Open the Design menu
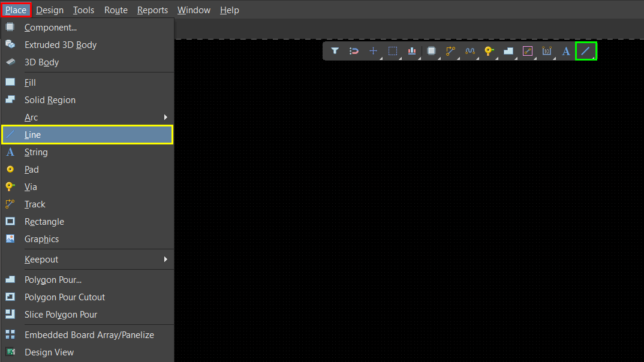This screenshot has height=362, width=644. (x=50, y=10)
